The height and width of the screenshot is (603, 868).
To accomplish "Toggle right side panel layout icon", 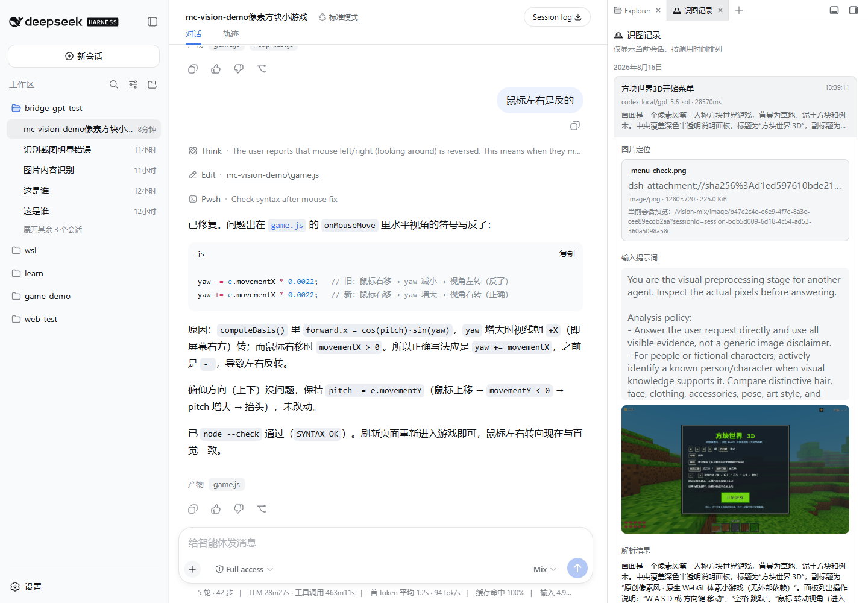I will pos(854,10).
